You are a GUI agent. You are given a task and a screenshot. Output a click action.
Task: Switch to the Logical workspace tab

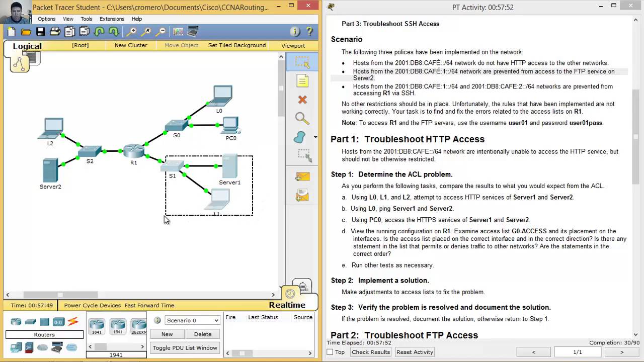pyautogui.click(x=27, y=46)
